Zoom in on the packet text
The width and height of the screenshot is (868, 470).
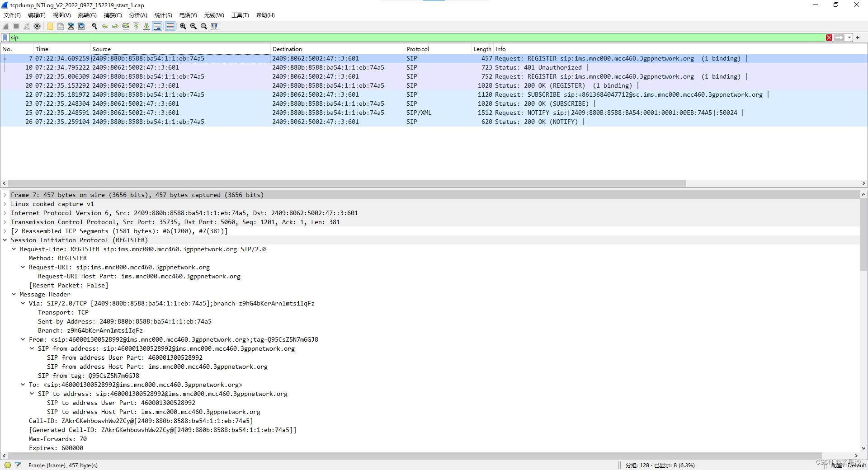point(183,26)
